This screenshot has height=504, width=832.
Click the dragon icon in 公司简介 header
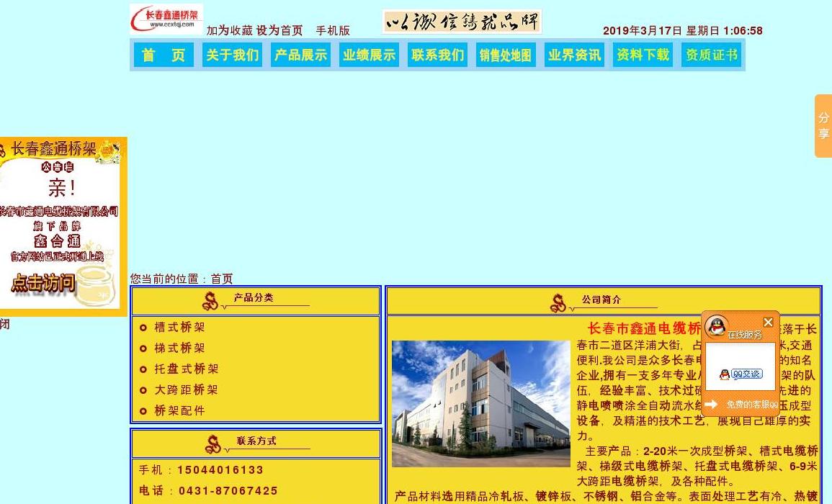coord(558,303)
